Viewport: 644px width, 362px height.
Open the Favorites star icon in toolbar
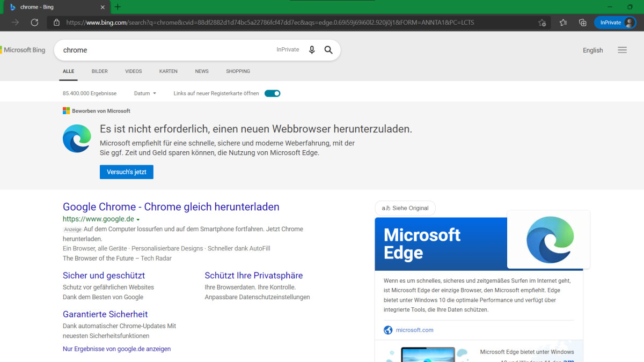coord(563,23)
